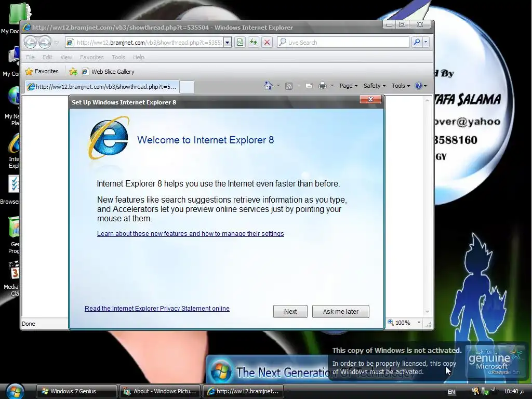Viewport: 532px width, 399px height.
Task: Open Web Slice Gallery
Action: (x=108, y=72)
